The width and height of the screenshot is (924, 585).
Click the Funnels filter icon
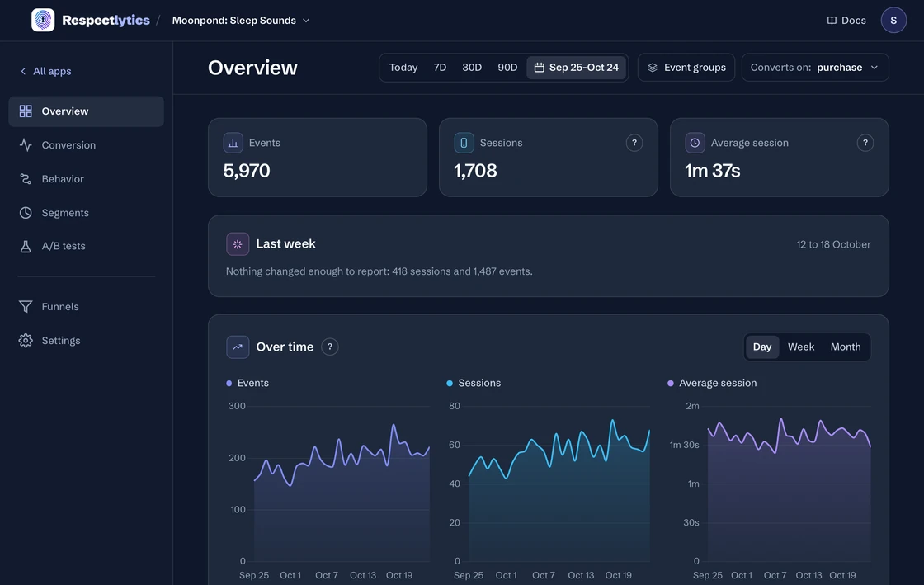pyautogui.click(x=26, y=306)
